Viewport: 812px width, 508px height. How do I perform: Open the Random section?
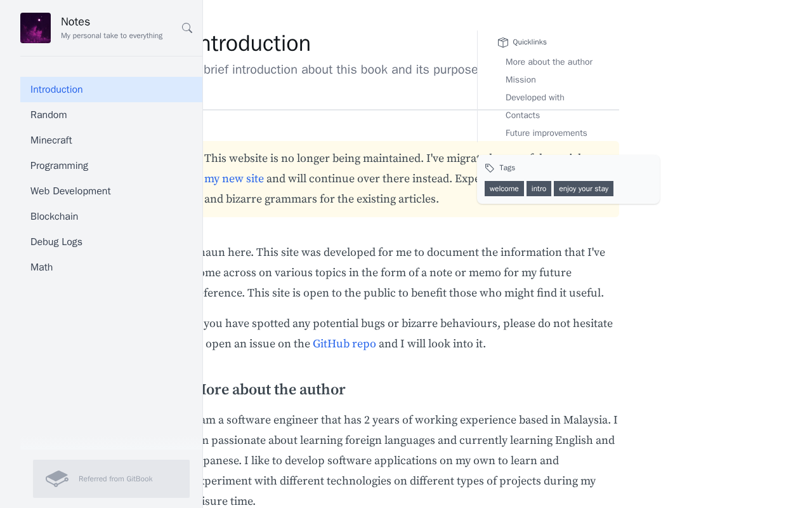pyautogui.click(x=49, y=115)
